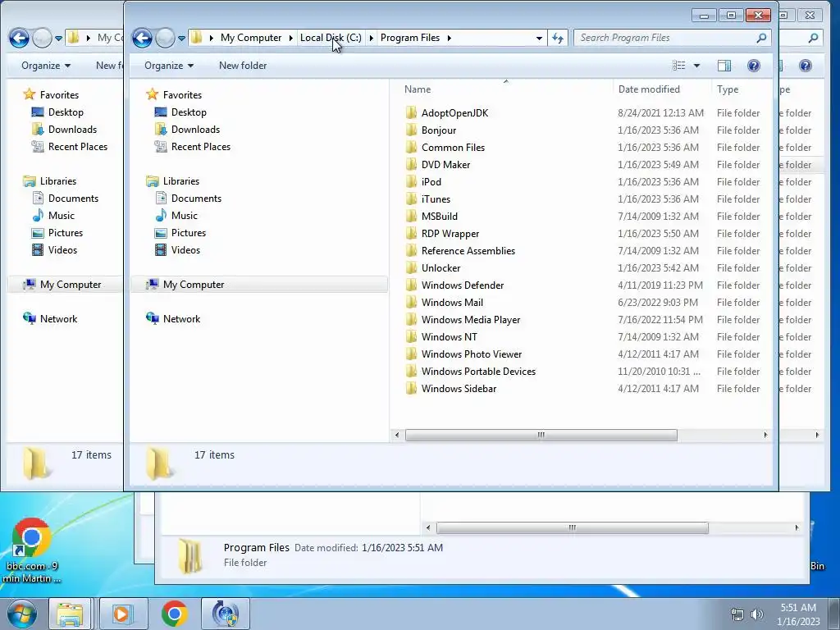The image size is (840, 630).
Task: Expand the arrow after Program Files in address bar
Action: tap(449, 38)
